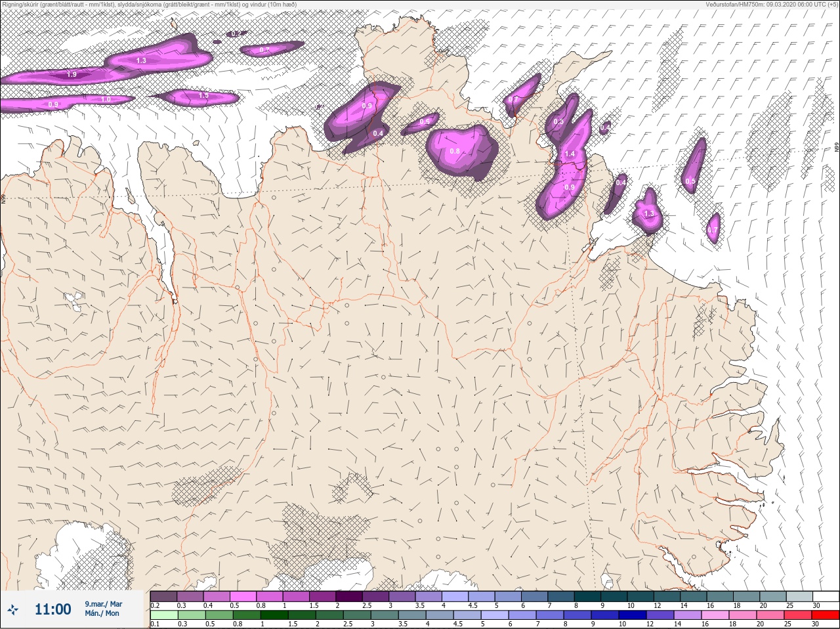Select the 1 dark green swatch in lower legend
Viewport: 840px width, 629px height.
click(274, 615)
